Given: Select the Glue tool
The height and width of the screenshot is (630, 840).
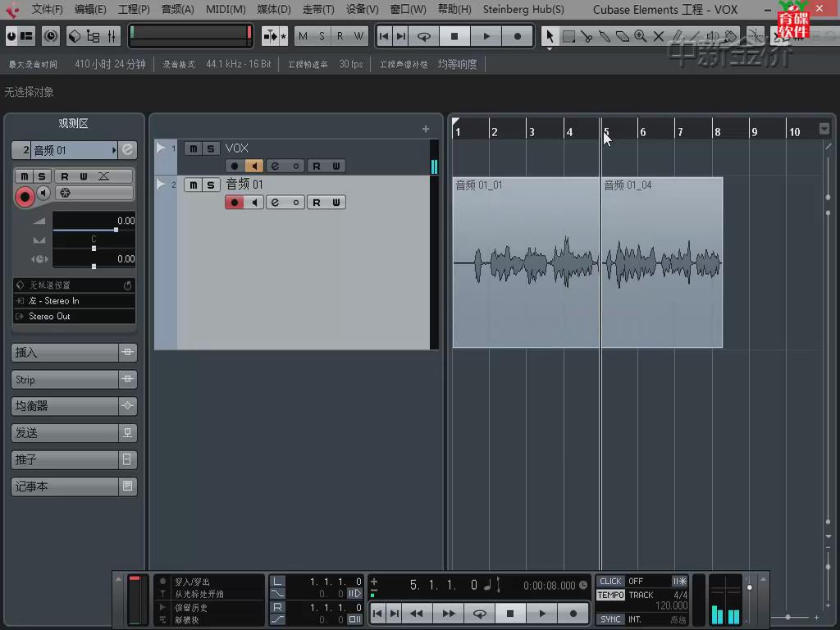Looking at the screenshot, I should 605,36.
